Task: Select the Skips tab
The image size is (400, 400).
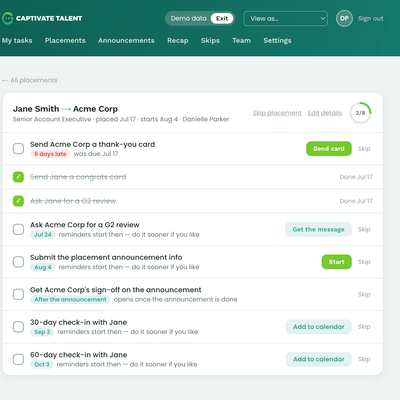Action: [210, 40]
